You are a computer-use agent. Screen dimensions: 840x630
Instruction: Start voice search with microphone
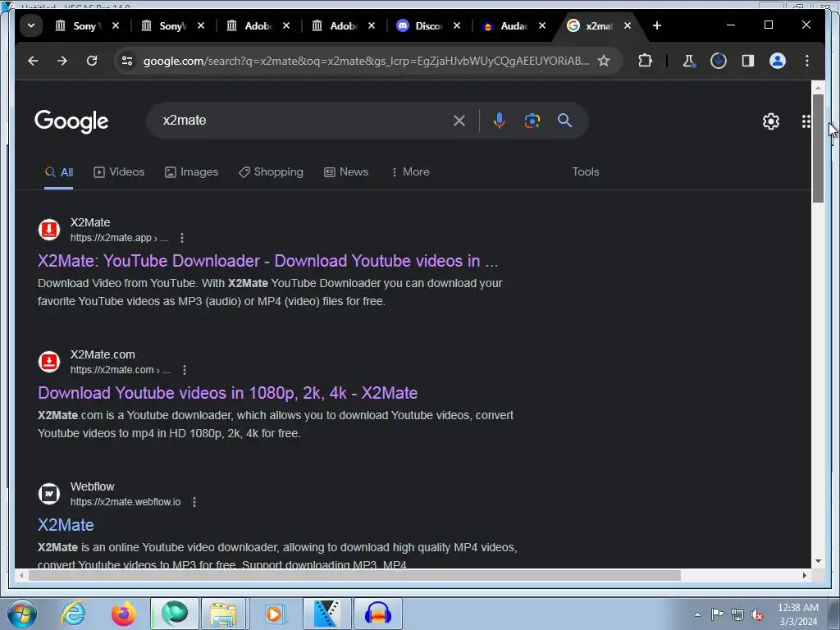pyautogui.click(x=500, y=121)
